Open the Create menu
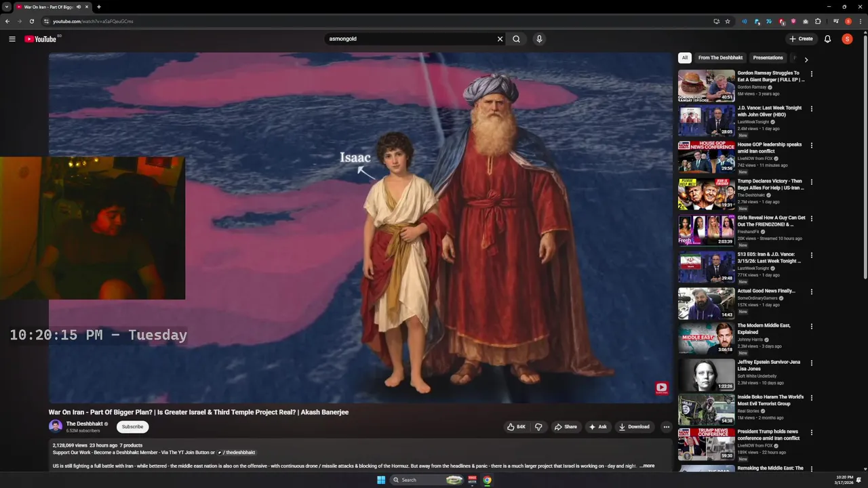Viewport: 868px width, 488px height. tap(801, 39)
